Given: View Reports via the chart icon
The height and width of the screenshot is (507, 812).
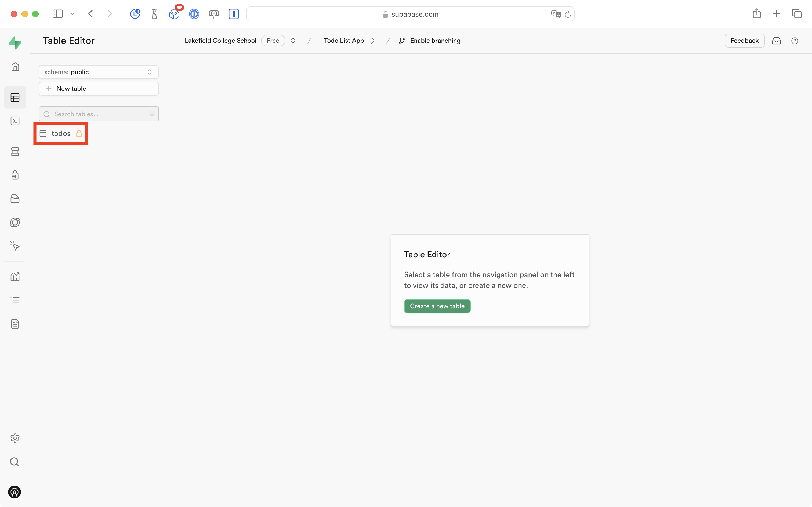Looking at the screenshot, I should (15, 276).
